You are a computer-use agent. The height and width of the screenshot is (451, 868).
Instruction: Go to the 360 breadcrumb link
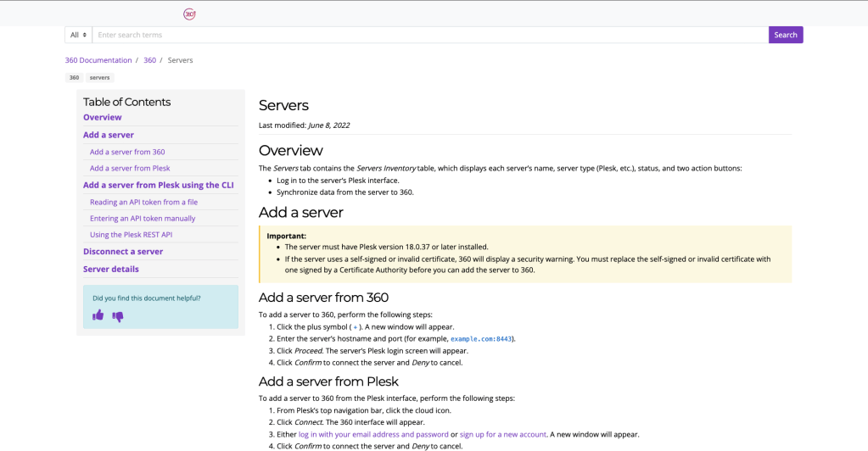tap(149, 60)
